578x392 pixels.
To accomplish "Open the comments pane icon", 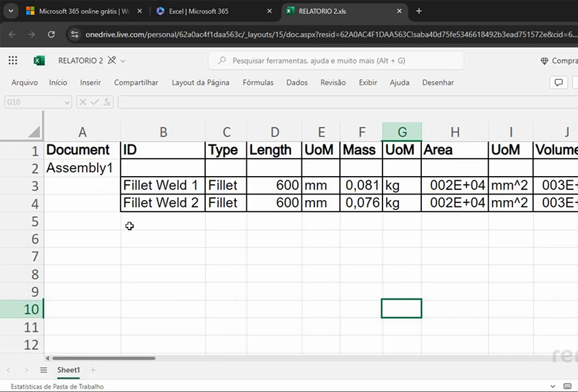I will tap(558, 83).
